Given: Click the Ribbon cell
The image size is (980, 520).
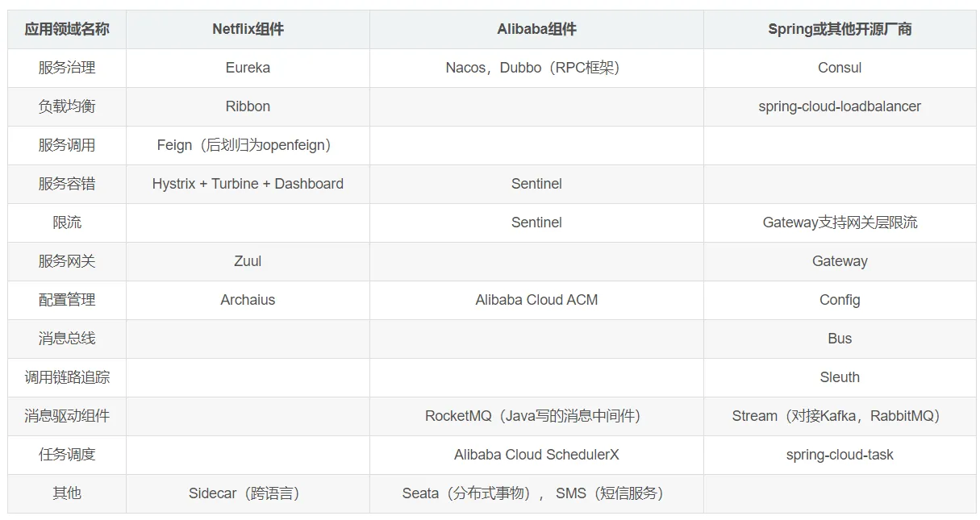Looking at the screenshot, I should point(248,106).
